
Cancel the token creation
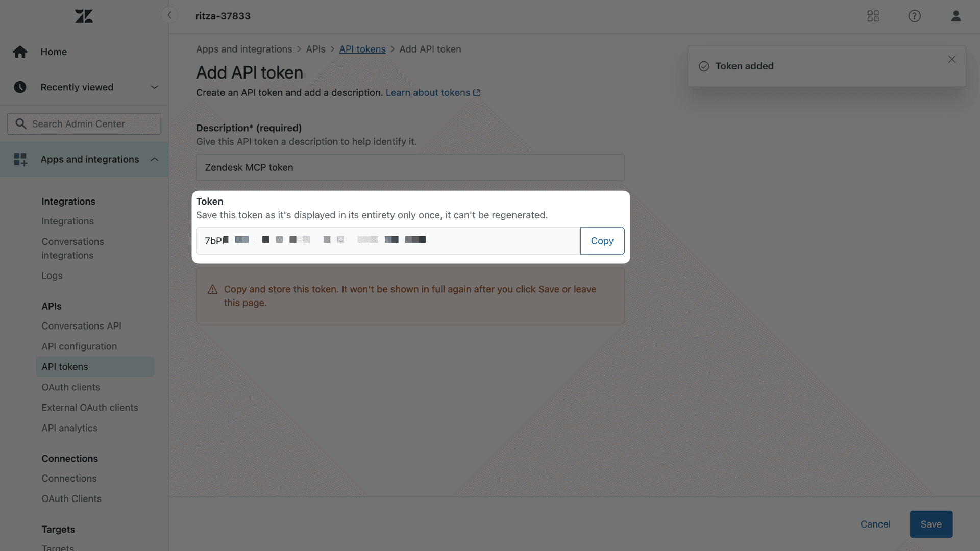875,524
